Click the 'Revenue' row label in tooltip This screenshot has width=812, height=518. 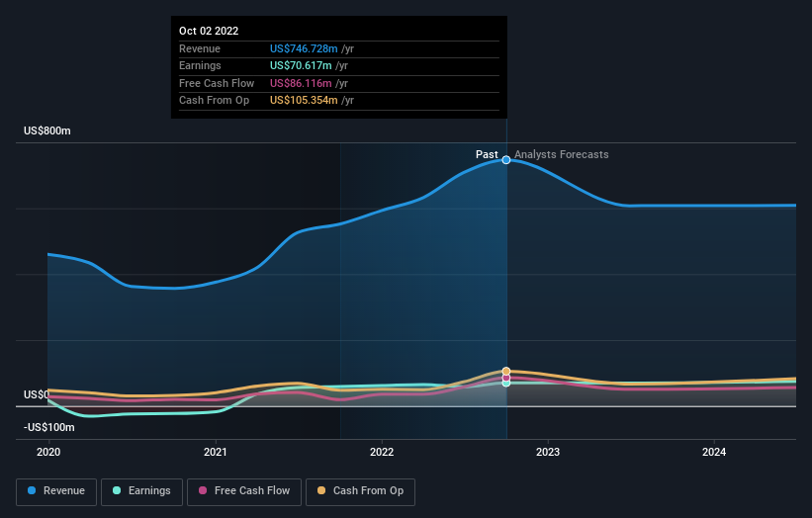(x=200, y=48)
